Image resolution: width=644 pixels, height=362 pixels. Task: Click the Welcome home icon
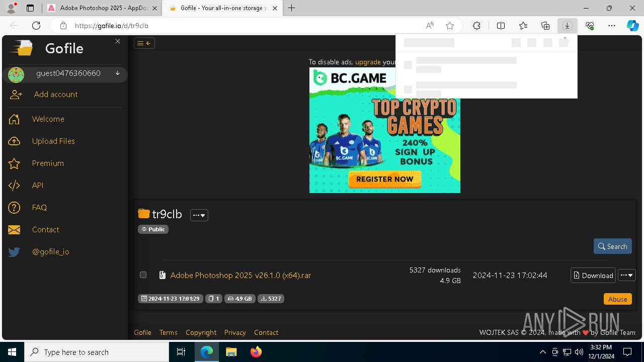pyautogui.click(x=14, y=119)
